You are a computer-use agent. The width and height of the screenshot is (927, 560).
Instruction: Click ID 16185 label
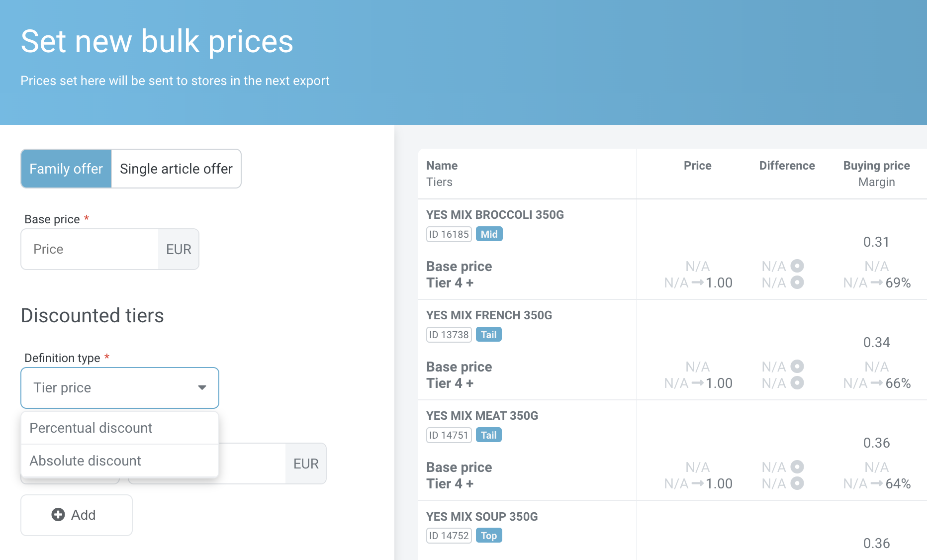pyautogui.click(x=449, y=234)
